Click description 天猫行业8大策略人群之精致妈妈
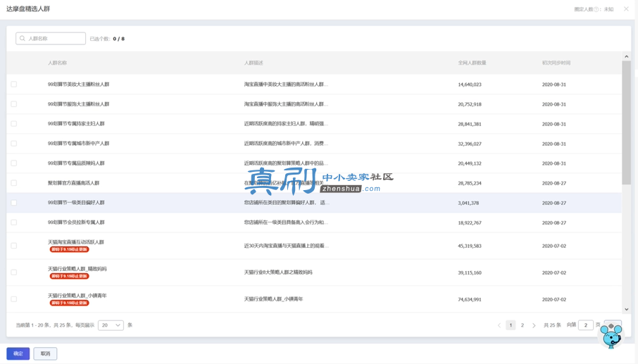 (278, 272)
